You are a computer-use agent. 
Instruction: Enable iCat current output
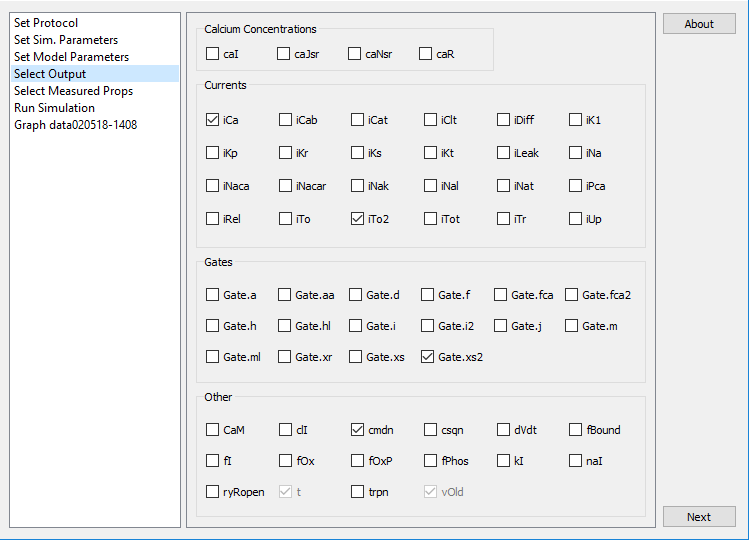357,119
